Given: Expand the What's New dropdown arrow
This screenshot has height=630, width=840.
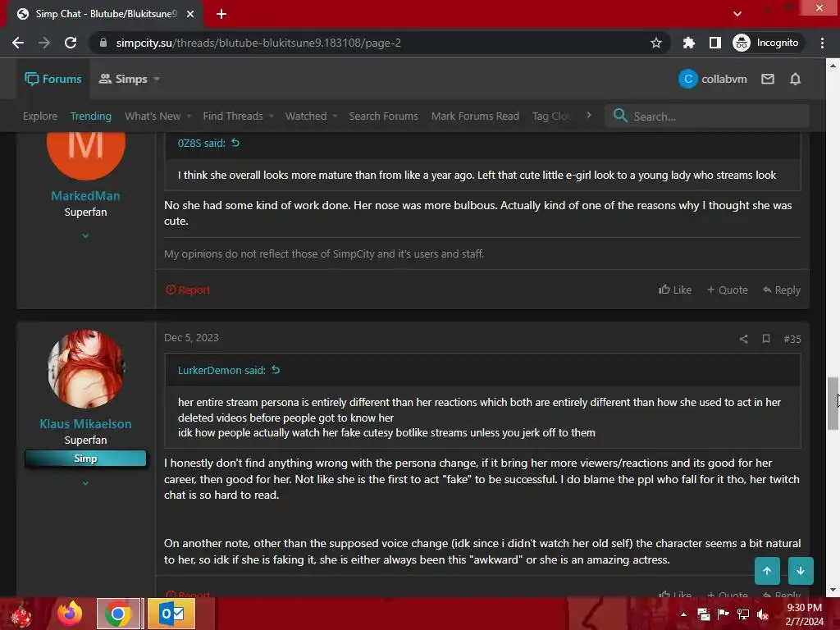Looking at the screenshot, I should (x=189, y=116).
